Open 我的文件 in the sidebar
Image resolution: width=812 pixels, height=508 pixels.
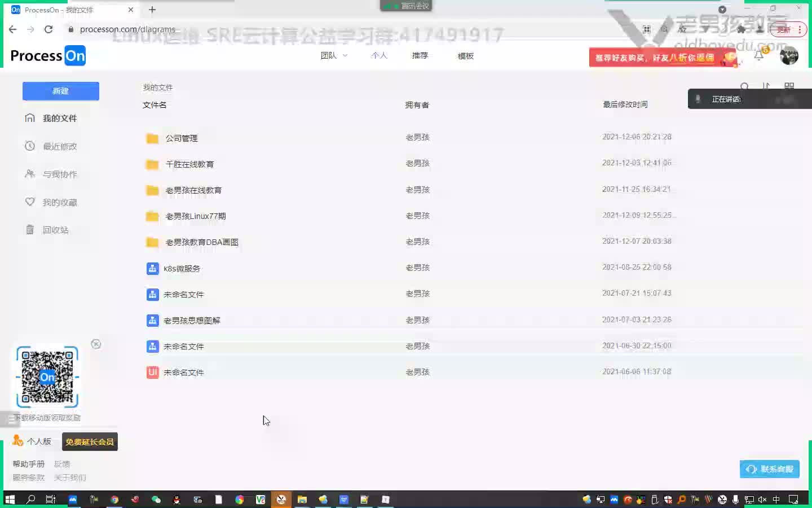tap(60, 119)
